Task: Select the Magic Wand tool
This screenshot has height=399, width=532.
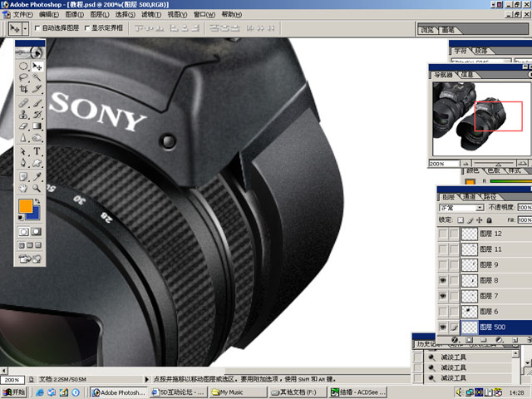Action: tap(37, 77)
